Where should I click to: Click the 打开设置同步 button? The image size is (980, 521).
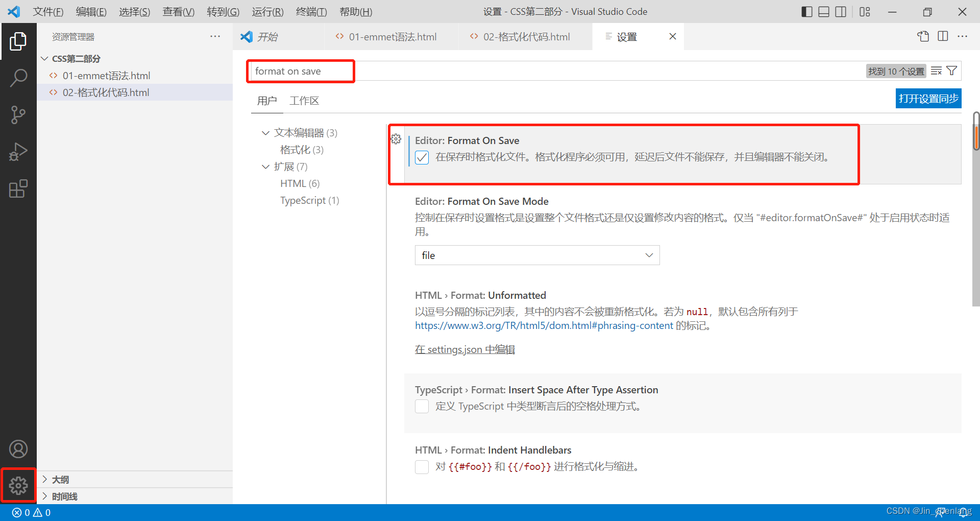pos(928,99)
